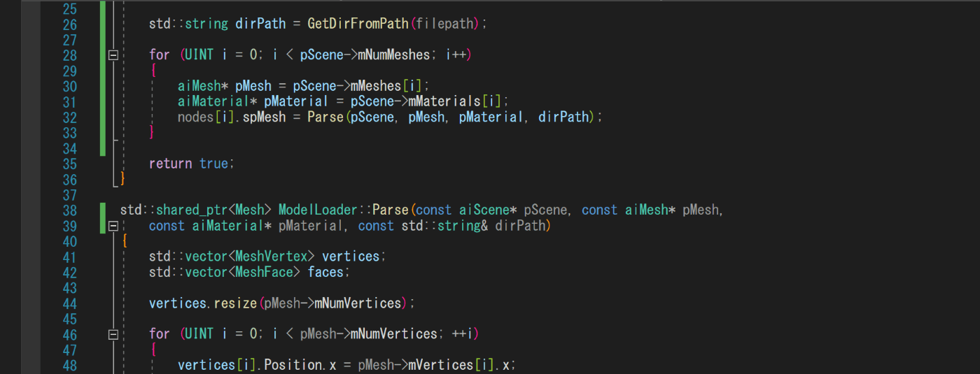980x374 pixels.
Task: Collapse the Parse function at line 39
Action: 113,226
